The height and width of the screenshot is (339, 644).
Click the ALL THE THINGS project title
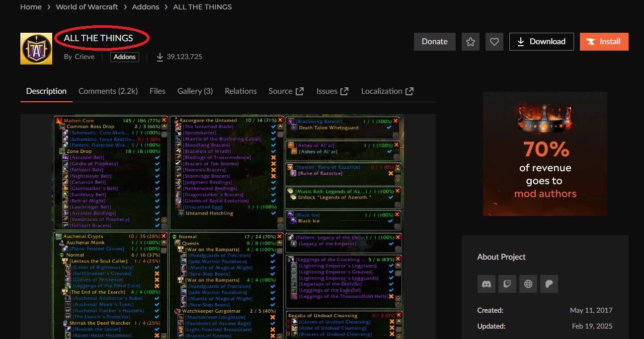98,38
